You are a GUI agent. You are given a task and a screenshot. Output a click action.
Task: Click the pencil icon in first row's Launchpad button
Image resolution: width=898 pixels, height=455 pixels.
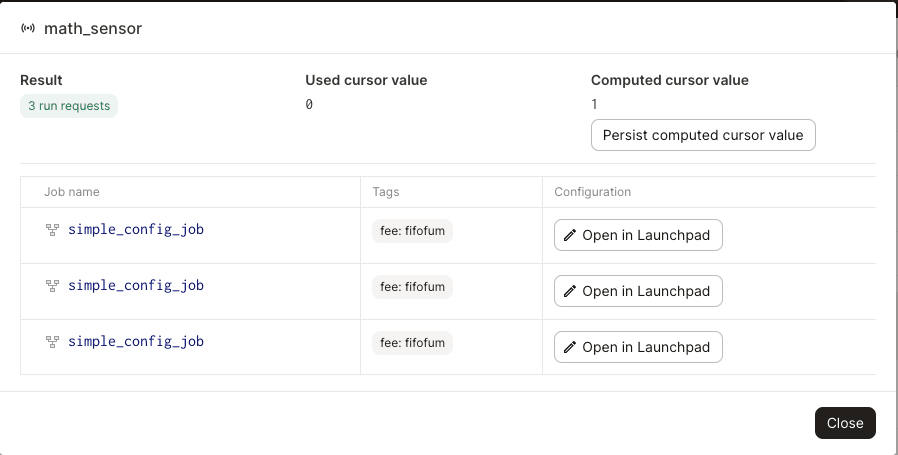pyautogui.click(x=570, y=236)
